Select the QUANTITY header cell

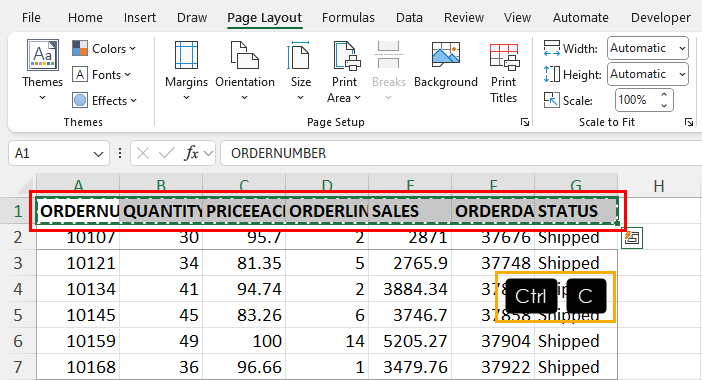pos(161,211)
